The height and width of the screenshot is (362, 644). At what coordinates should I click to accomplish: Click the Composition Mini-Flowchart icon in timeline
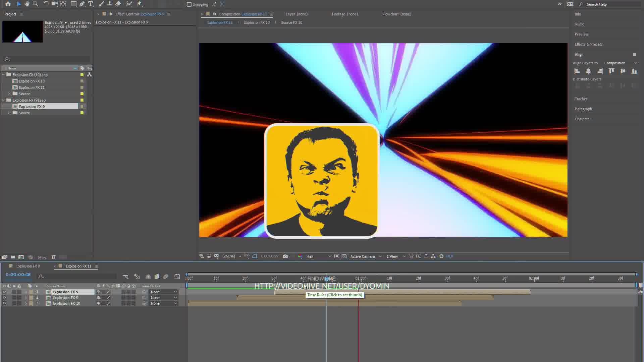point(125,277)
